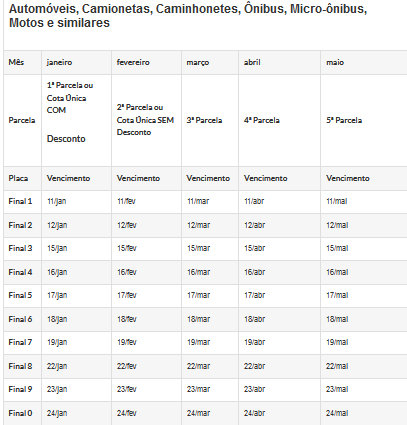The image size is (407, 425).
Task: Click the page heading about Automóveis and Motos
Action: pyautogui.click(x=188, y=16)
